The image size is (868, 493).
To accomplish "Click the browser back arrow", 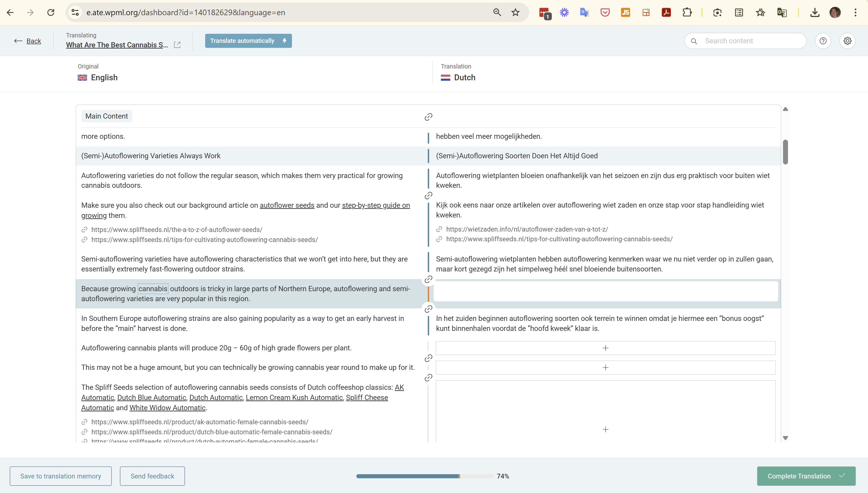I will (x=10, y=12).
